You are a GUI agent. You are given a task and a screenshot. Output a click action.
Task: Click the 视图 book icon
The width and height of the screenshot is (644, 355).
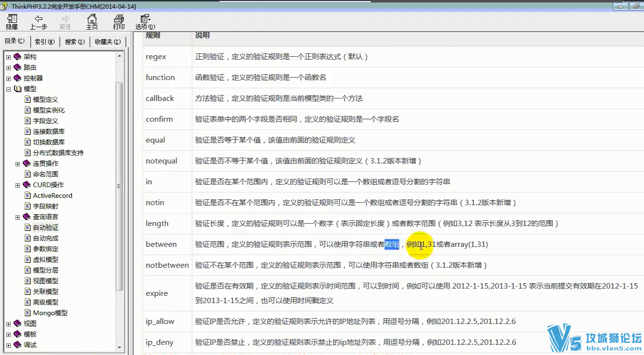[x=17, y=323]
